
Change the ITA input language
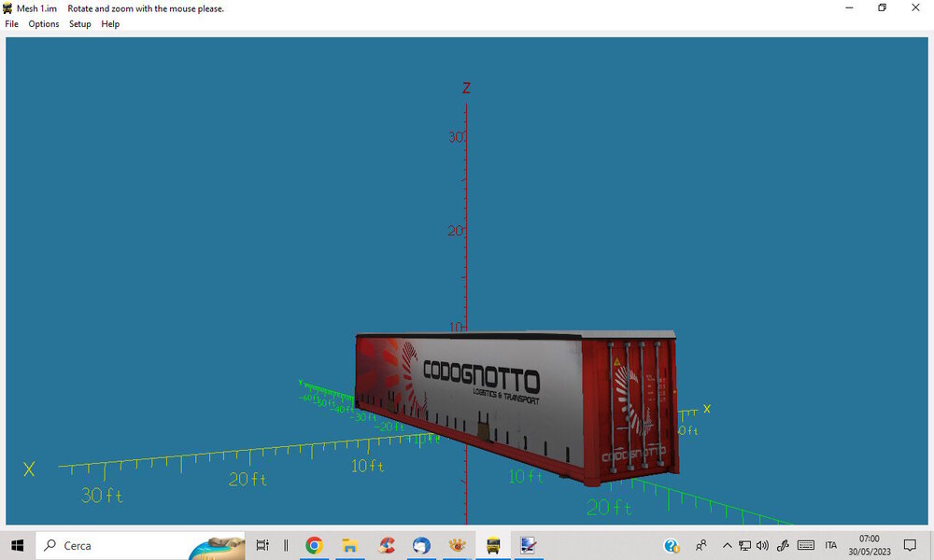point(831,545)
